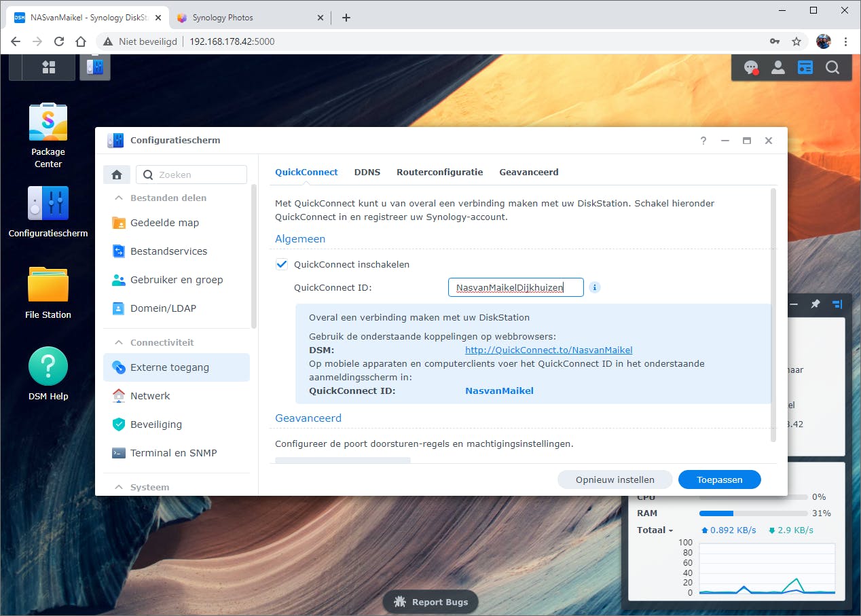861x616 pixels.
Task: Open Netwerk settings
Action: click(x=177, y=396)
